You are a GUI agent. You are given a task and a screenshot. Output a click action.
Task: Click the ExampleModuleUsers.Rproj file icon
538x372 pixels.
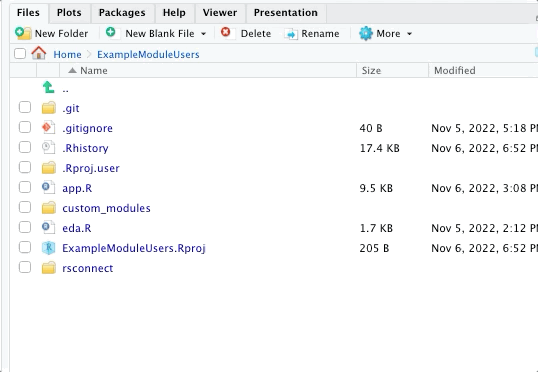pos(48,248)
